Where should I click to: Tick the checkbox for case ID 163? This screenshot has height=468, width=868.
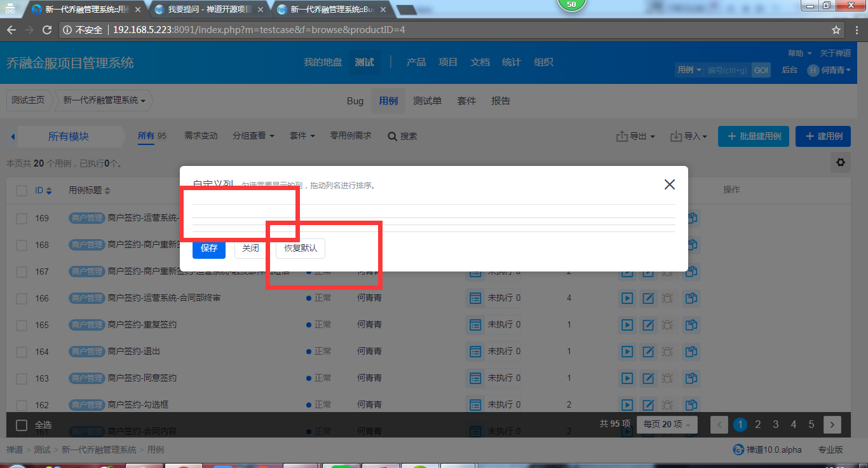pyautogui.click(x=22, y=378)
